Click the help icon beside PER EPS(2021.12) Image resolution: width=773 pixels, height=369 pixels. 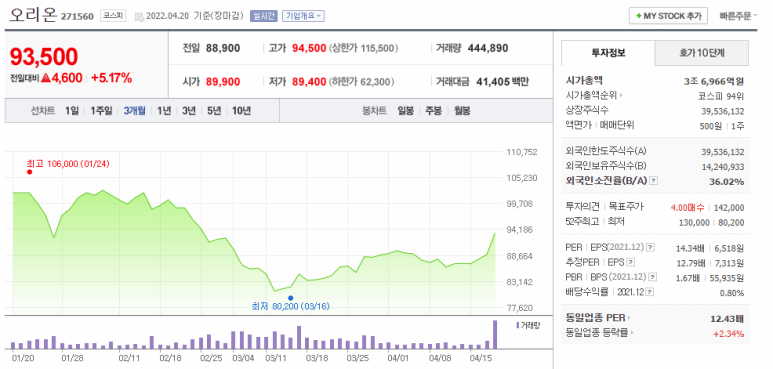pyautogui.click(x=650, y=247)
